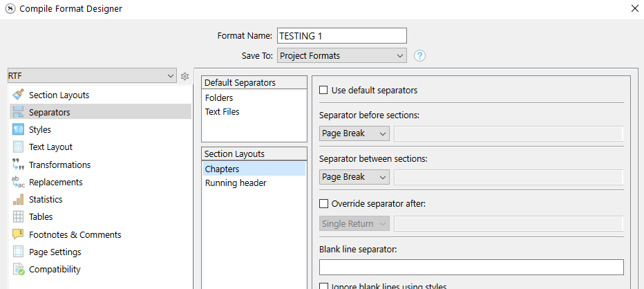Open gear options next to RTF
644x289 pixels.
click(184, 76)
